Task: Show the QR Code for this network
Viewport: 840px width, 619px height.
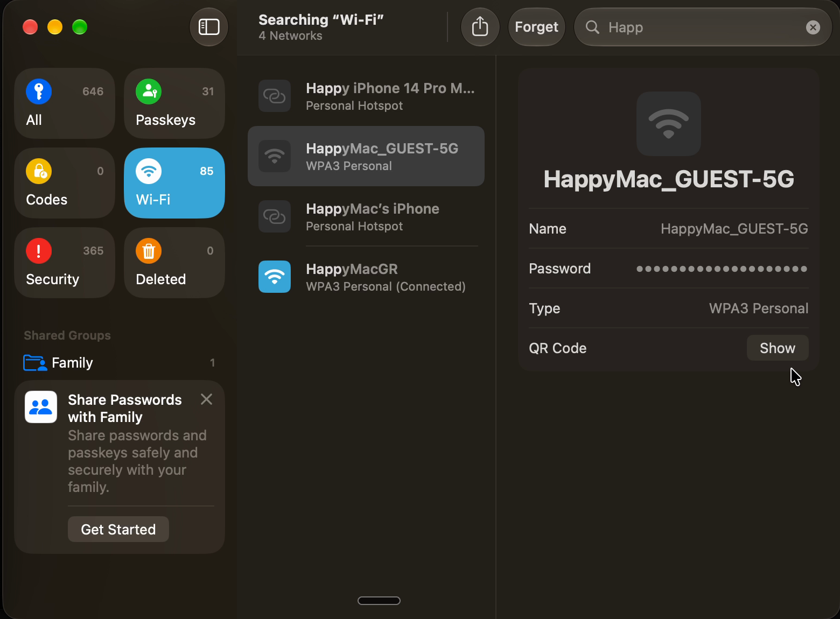Action: [x=777, y=348]
